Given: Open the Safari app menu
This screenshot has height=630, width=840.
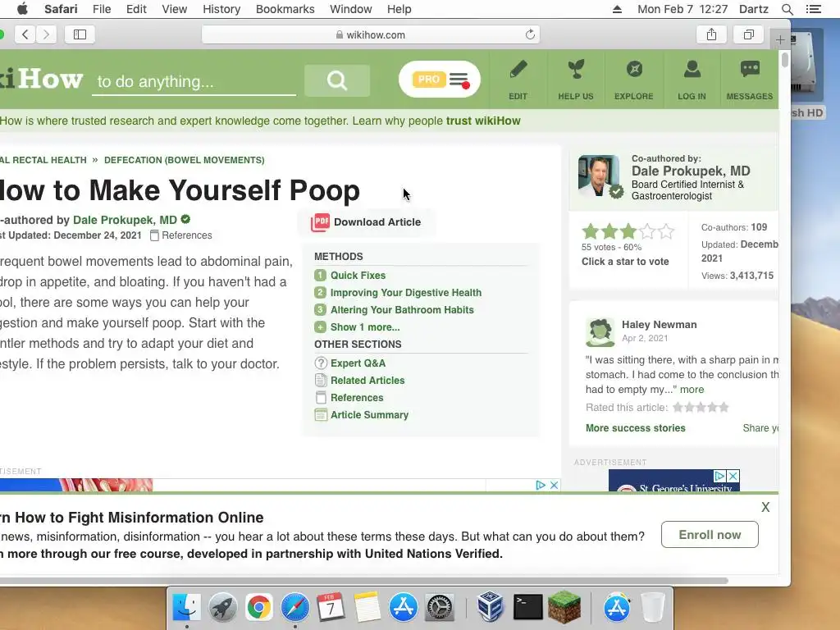Looking at the screenshot, I should [x=61, y=9].
